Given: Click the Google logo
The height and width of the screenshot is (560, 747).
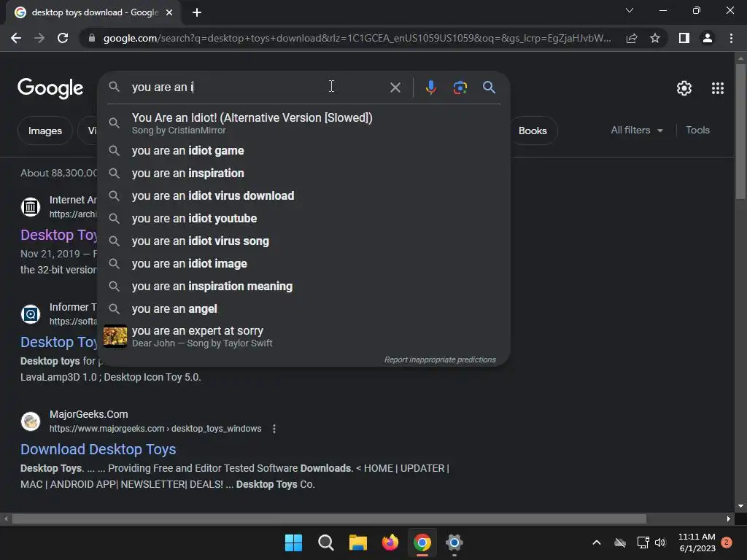Looking at the screenshot, I should (50, 87).
